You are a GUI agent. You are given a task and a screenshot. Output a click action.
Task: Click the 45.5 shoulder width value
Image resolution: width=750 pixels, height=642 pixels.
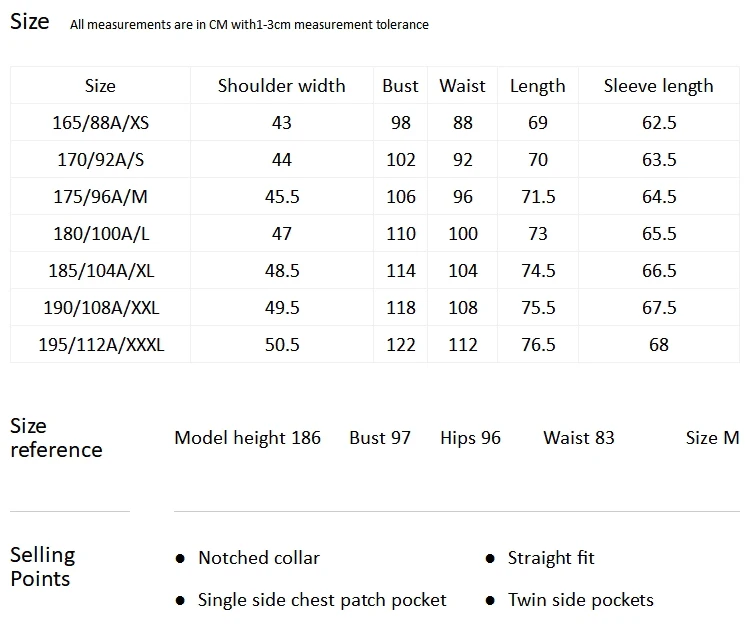coord(282,197)
